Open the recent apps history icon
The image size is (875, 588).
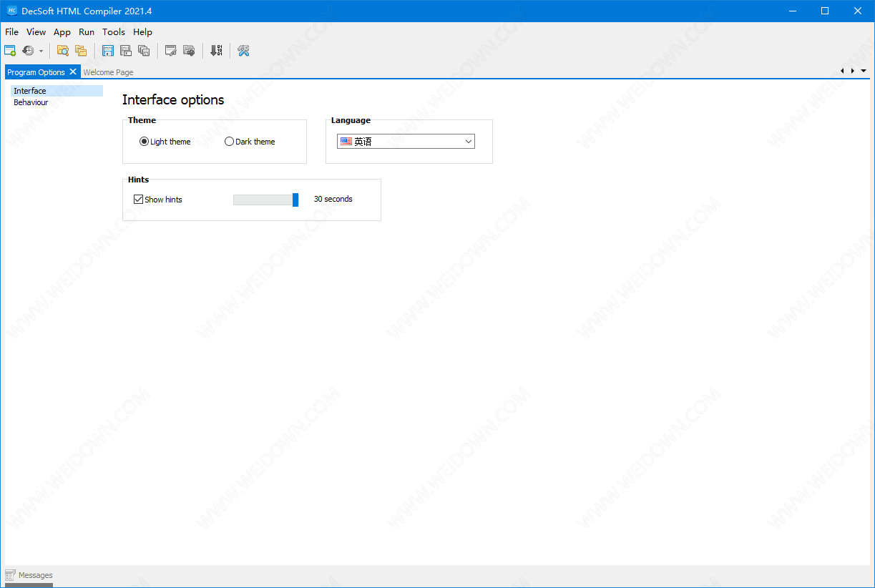(x=28, y=51)
